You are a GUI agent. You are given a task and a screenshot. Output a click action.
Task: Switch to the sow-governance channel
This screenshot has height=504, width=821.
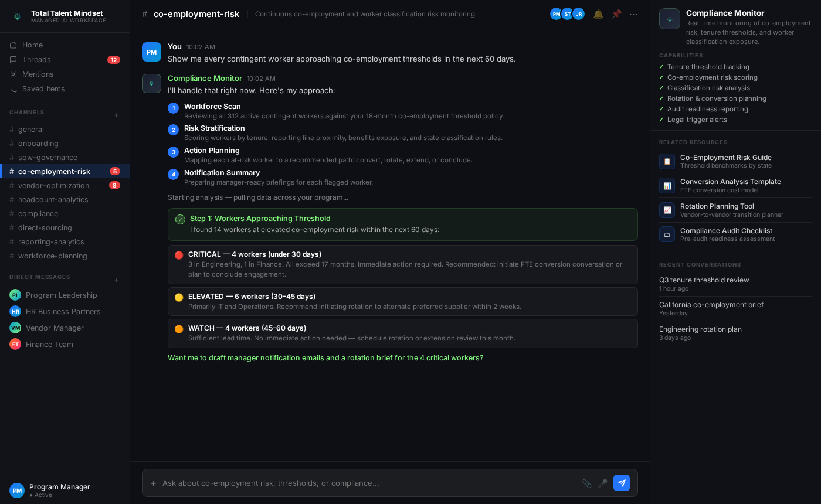coord(65,157)
